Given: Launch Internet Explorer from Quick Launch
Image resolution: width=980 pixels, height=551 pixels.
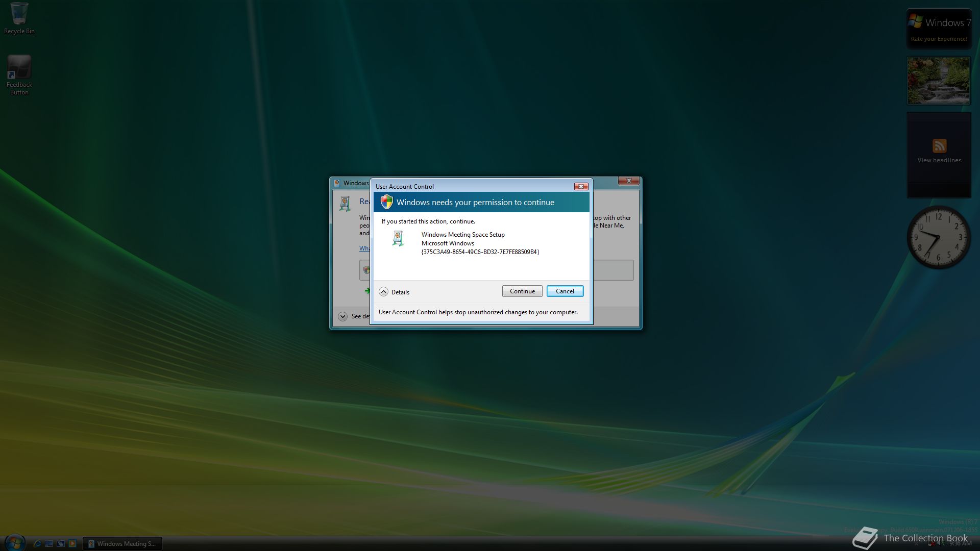Looking at the screenshot, I should 37,544.
